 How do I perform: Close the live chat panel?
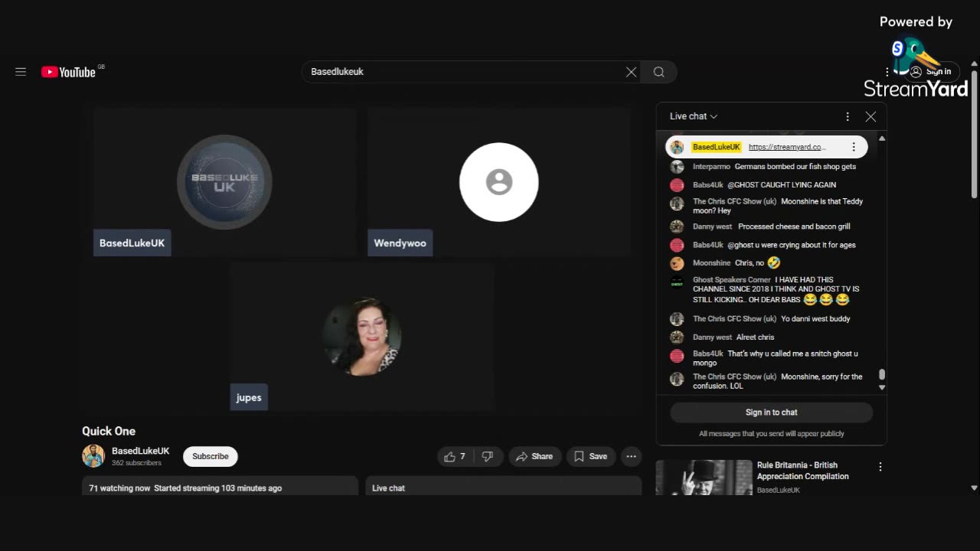pos(871,116)
